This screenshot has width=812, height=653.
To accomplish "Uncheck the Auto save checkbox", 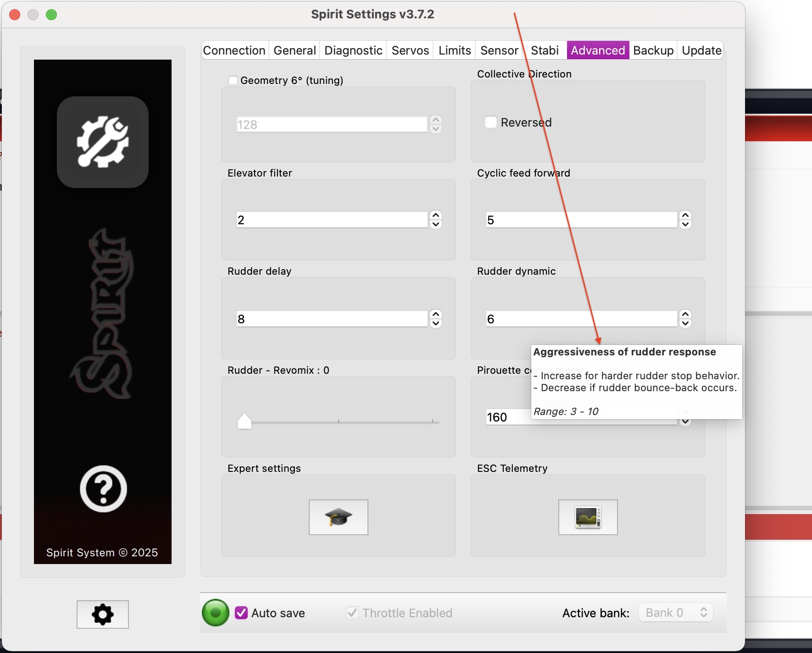I will pos(241,613).
